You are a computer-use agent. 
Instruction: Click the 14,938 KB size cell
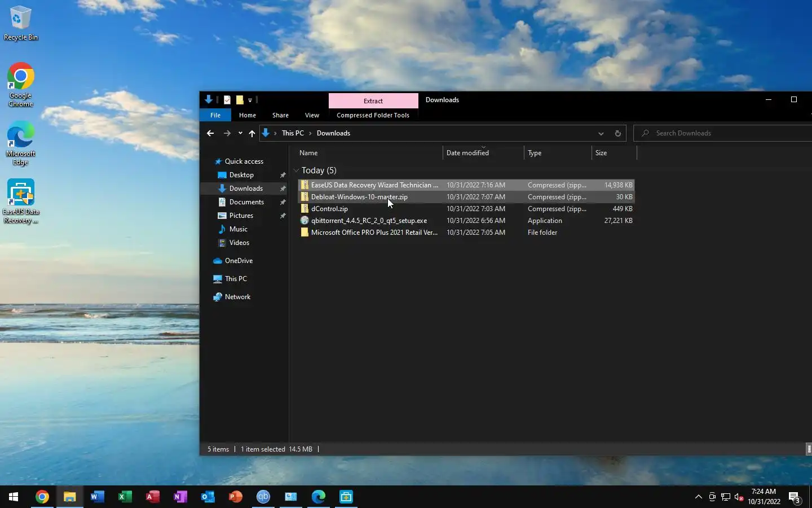click(x=618, y=185)
